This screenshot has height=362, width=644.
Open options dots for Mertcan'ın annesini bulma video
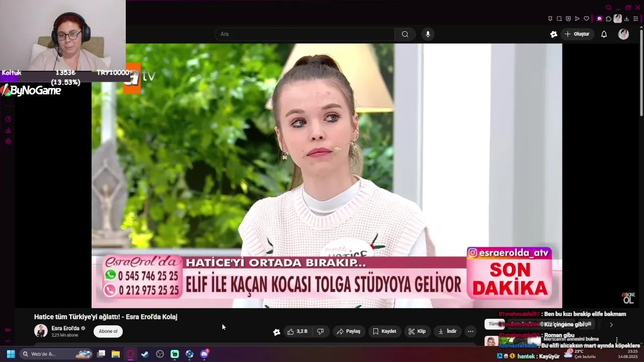tap(617, 340)
